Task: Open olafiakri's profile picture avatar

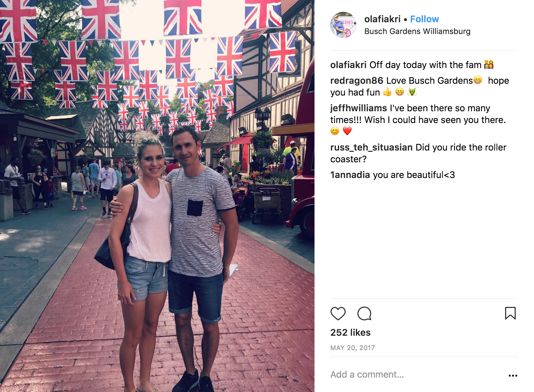Action: tap(343, 25)
